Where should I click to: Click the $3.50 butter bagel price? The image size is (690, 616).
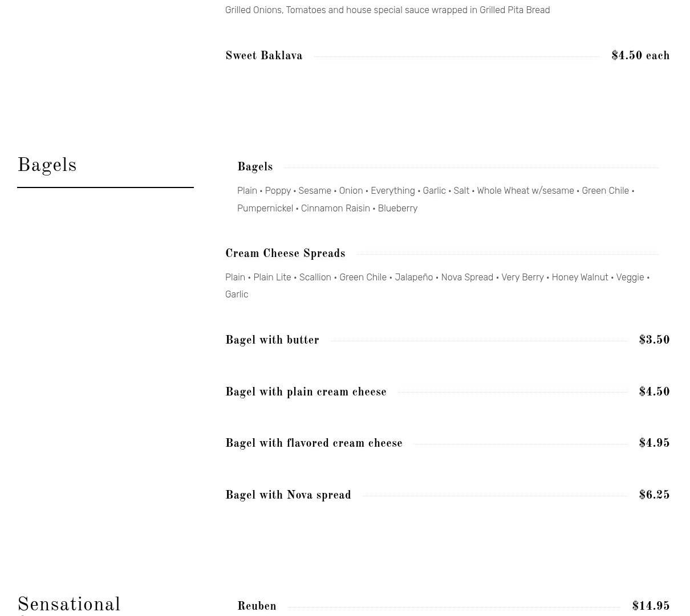(654, 340)
